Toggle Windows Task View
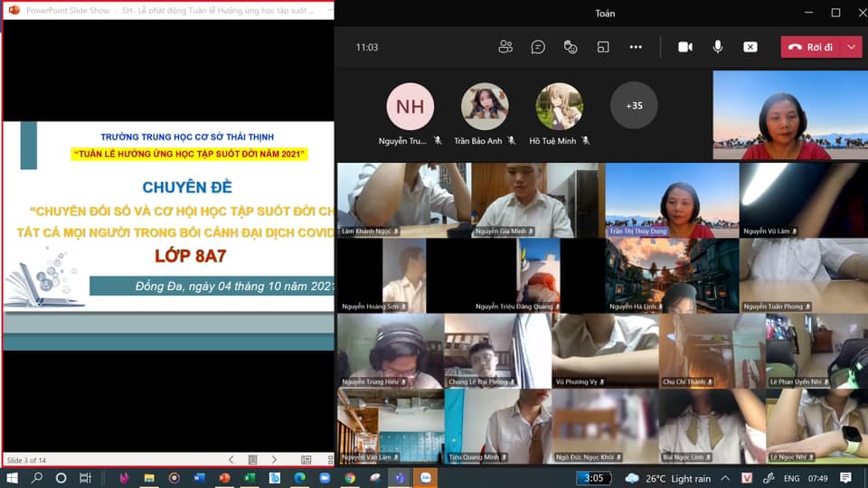The image size is (868, 488). 85,478
